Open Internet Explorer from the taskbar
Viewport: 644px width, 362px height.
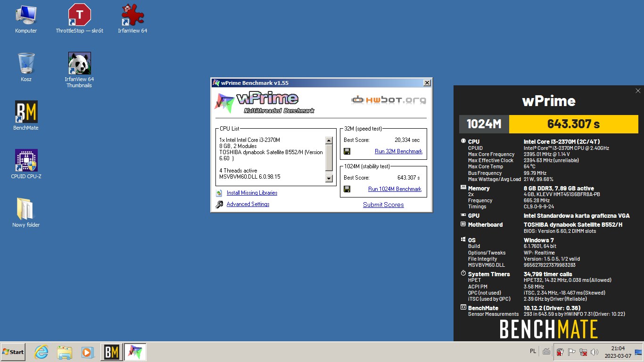41,352
